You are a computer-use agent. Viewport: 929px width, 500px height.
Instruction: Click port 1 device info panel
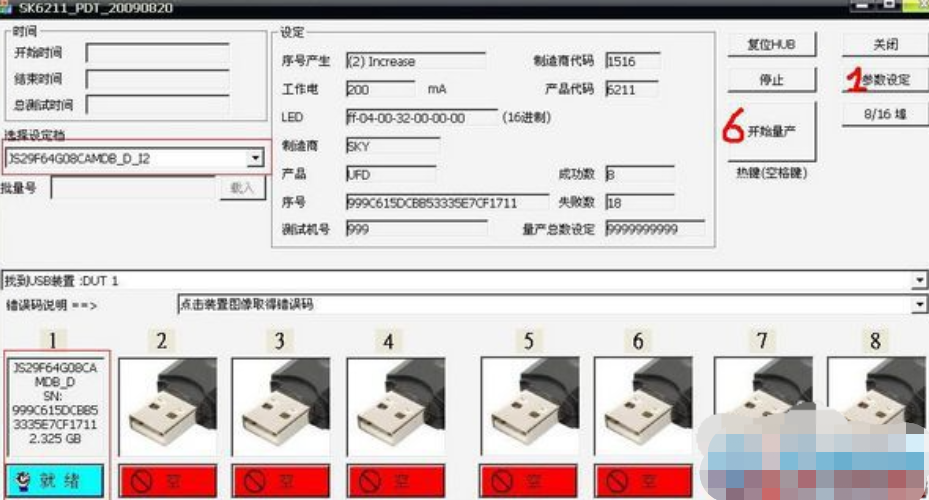pyautogui.click(x=54, y=404)
